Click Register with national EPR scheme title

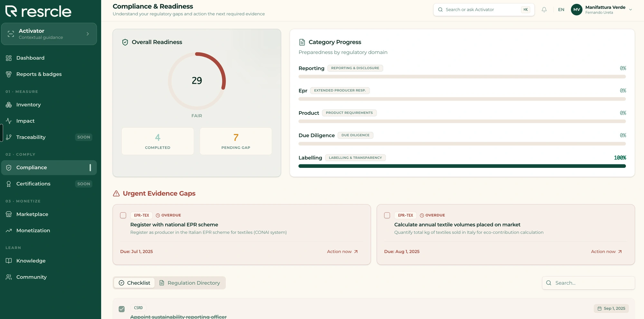tap(174, 225)
